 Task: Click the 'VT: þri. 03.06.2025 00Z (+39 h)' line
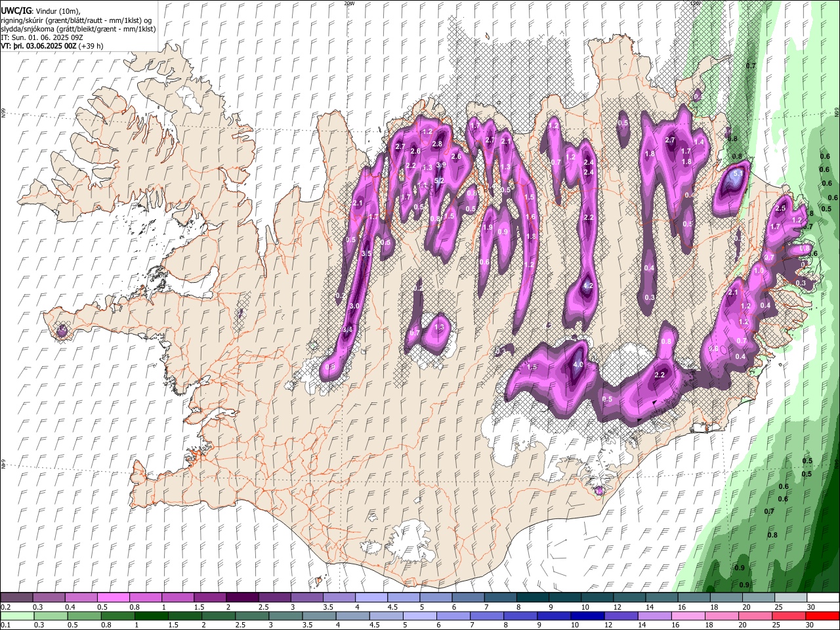tap(52, 47)
